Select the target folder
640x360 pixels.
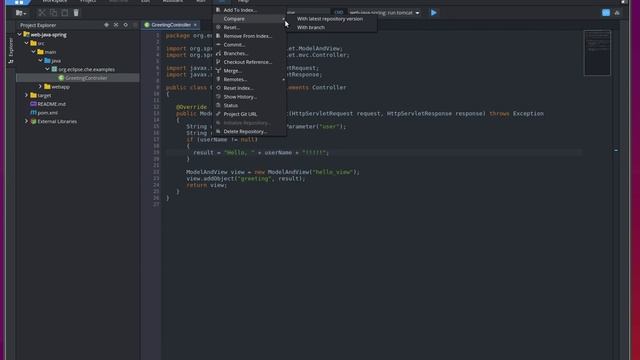pyautogui.click(x=44, y=95)
